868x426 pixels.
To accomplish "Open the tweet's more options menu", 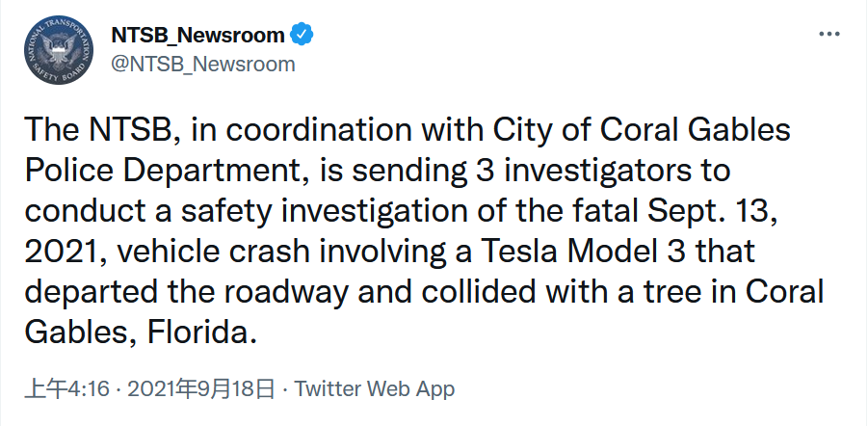I will point(829,35).
